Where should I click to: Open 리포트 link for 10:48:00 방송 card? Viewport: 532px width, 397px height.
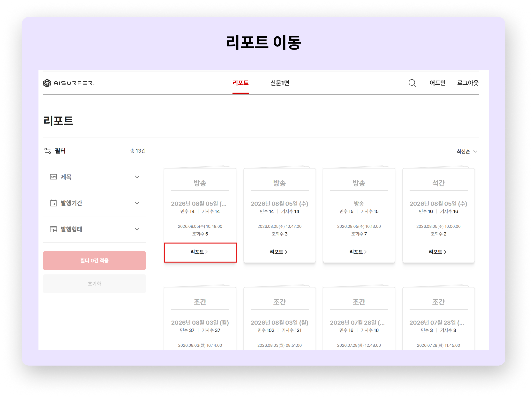[200, 252]
